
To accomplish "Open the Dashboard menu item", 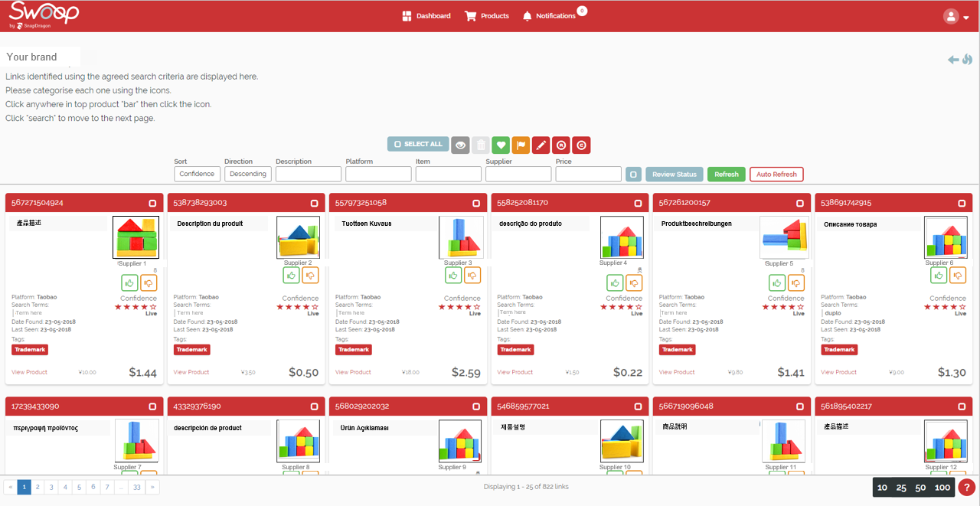I will coord(426,16).
